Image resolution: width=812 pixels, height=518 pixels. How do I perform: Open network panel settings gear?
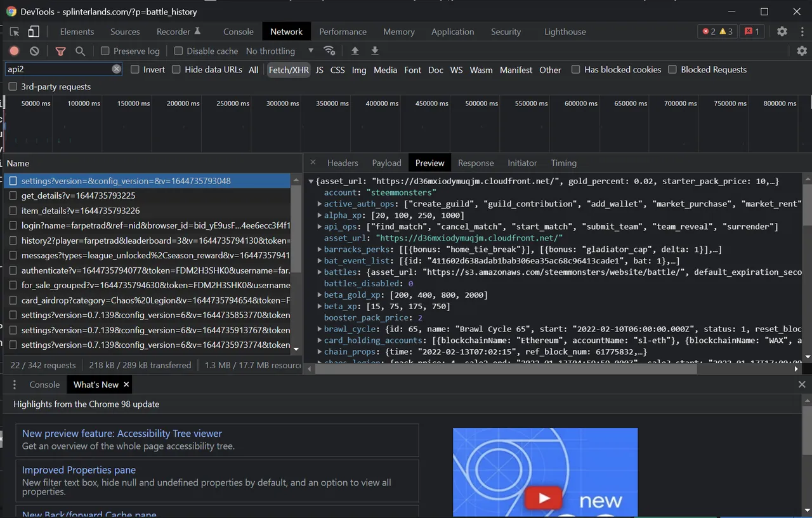coord(802,51)
